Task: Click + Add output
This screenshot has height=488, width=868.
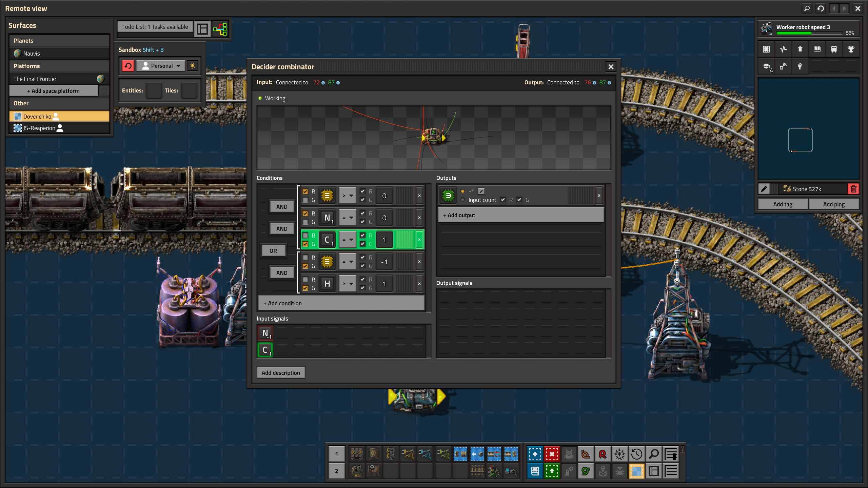Action: [521, 215]
